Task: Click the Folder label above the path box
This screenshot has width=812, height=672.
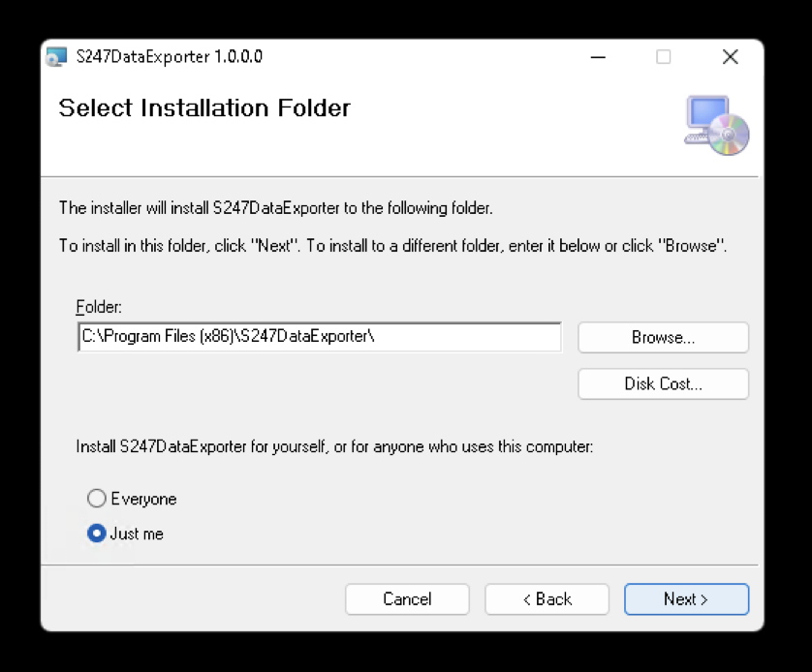Action: pyautogui.click(x=98, y=307)
